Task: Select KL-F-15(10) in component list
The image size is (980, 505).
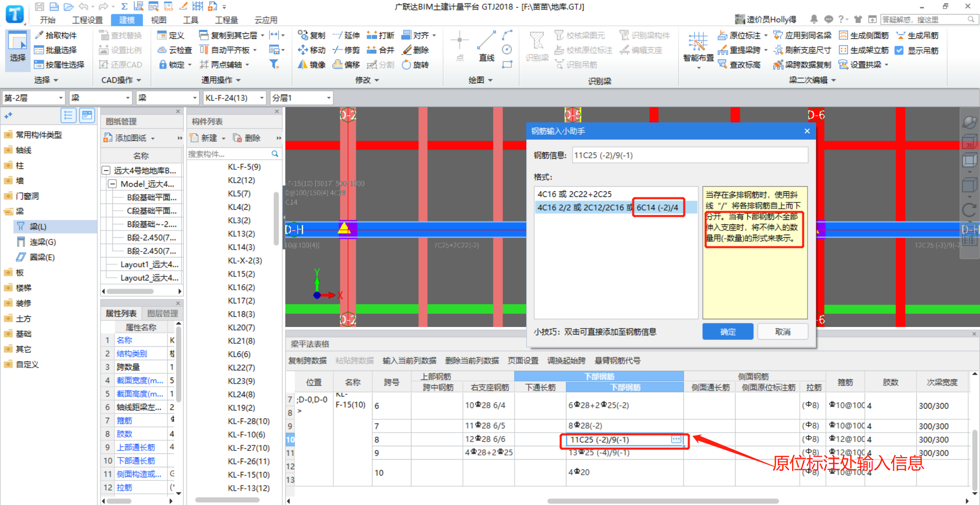Action: [x=249, y=474]
